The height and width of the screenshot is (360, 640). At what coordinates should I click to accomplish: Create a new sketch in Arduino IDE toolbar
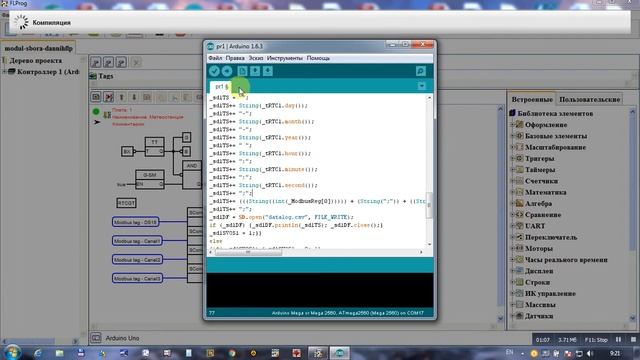click(242, 71)
